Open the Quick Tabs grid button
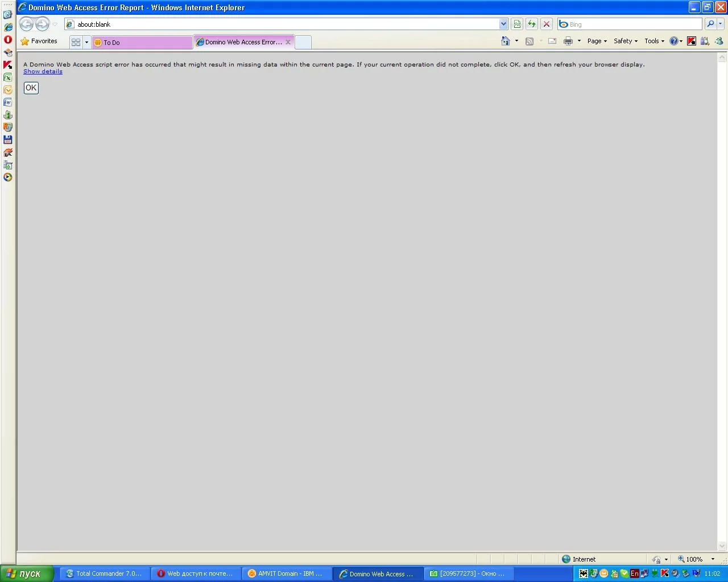 [x=76, y=42]
